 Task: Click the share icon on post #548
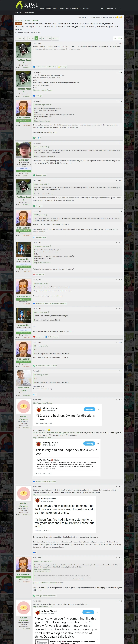tap(117, 280)
